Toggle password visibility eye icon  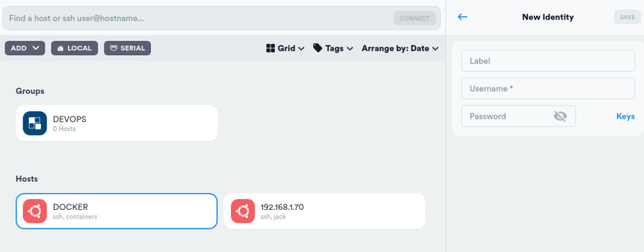(560, 116)
